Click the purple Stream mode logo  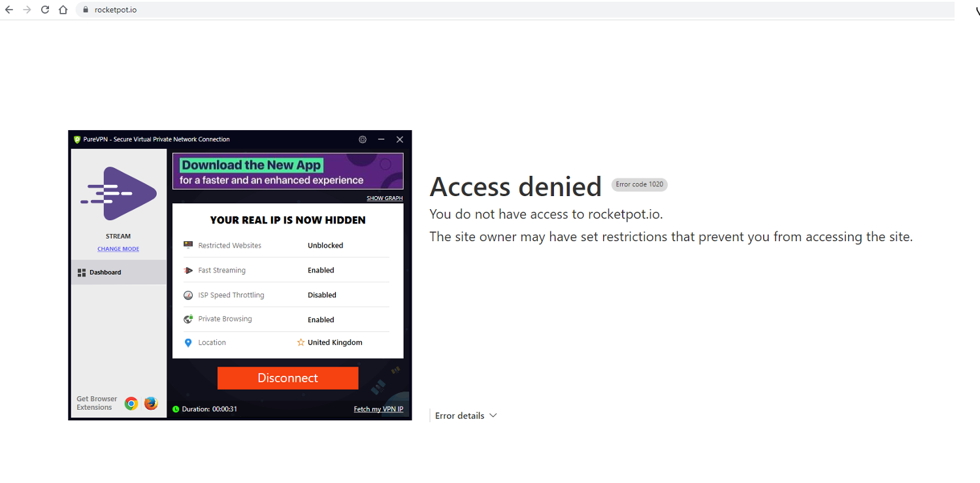(x=118, y=193)
